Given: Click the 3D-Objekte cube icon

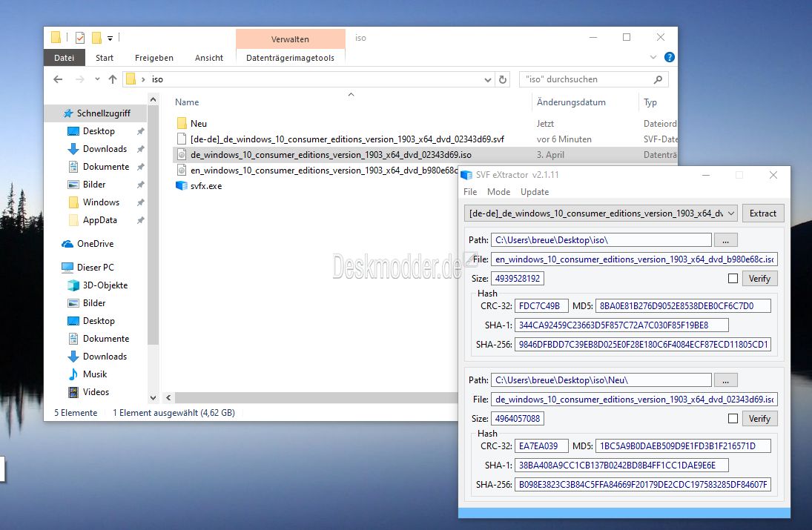Looking at the screenshot, I should 73,285.
